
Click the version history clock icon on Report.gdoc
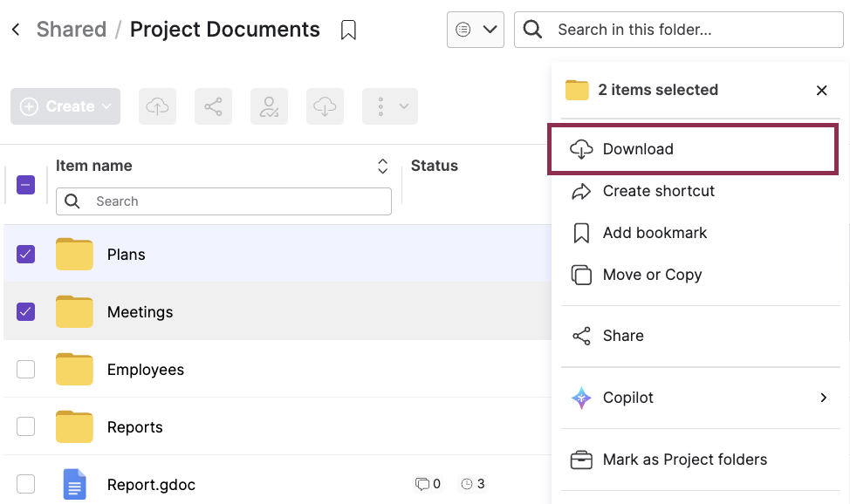467,483
